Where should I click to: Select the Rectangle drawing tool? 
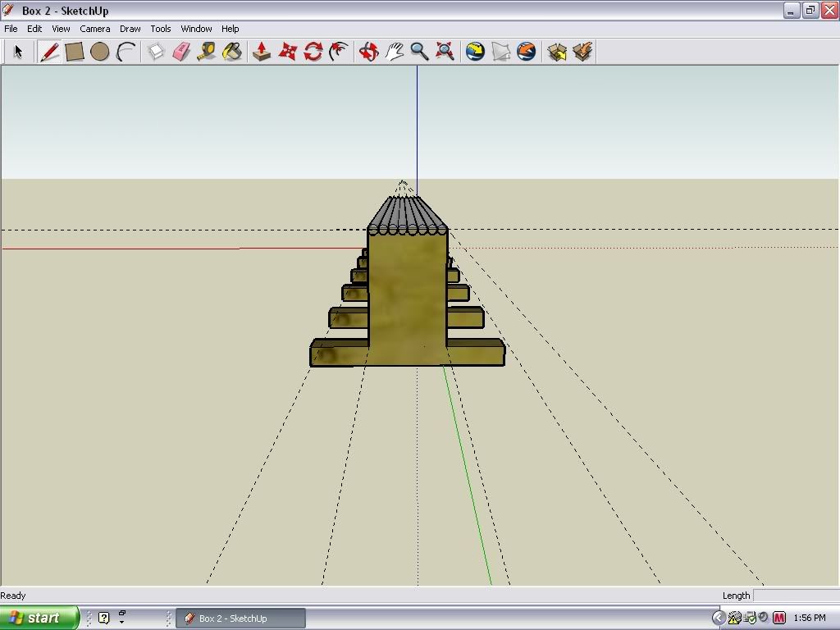pos(75,52)
